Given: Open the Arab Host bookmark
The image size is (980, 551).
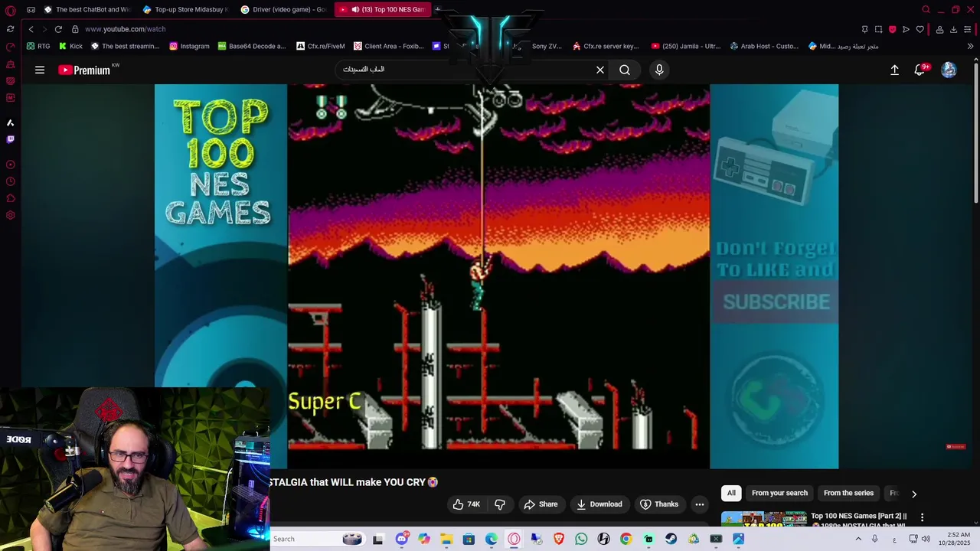Looking at the screenshot, I should 763,46.
